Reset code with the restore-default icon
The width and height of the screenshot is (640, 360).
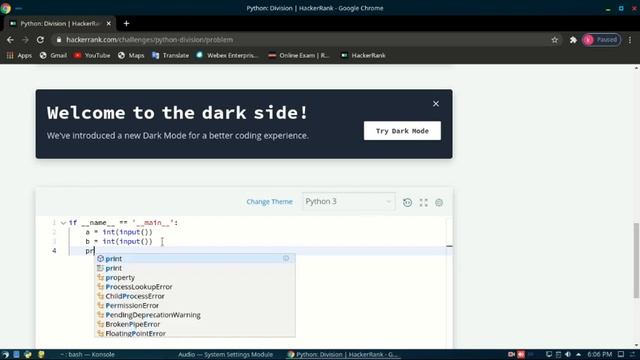407,202
